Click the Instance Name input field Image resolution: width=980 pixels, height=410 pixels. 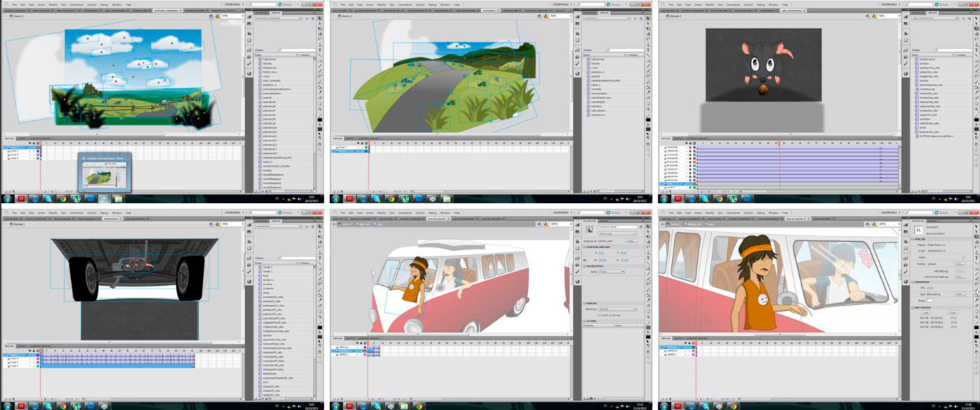(x=617, y=226)
